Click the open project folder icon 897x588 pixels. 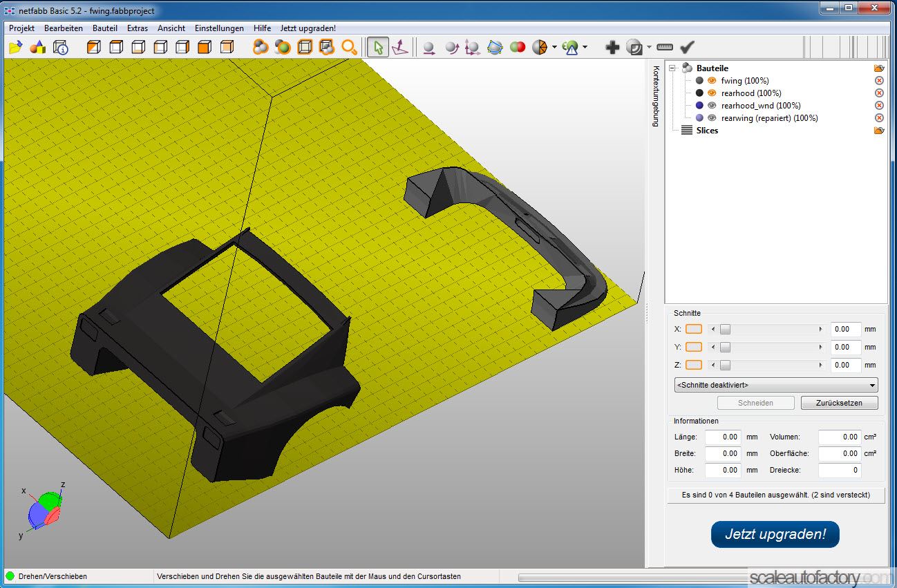click(15, 47)
